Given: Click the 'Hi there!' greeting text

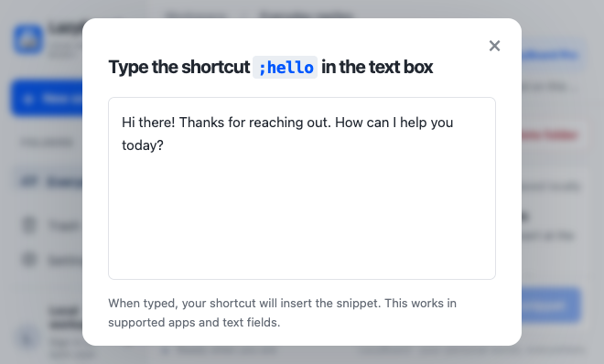Looking at the screenshot, I should click(148, 123).
